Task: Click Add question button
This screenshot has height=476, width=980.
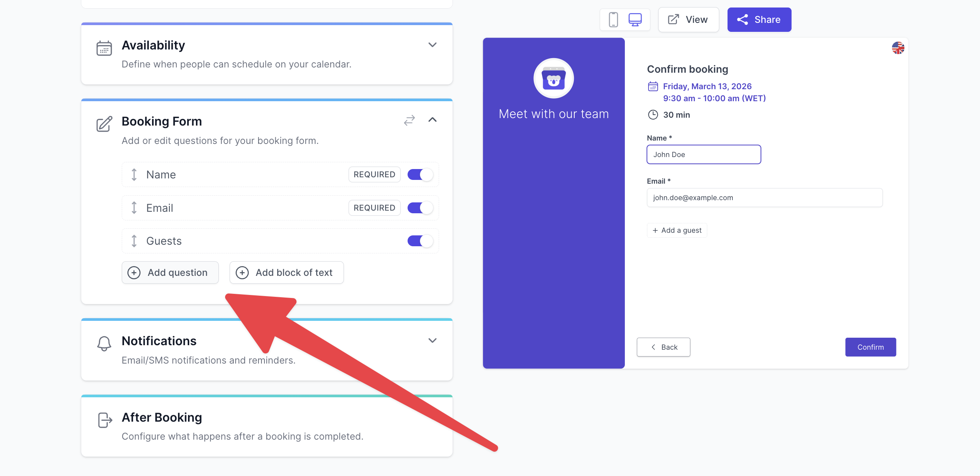Action: click(x=170, y=272)
